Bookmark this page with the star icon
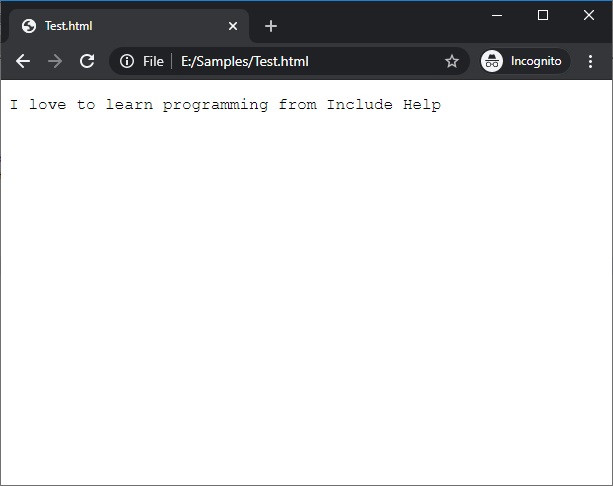Viewport: 613px width, 486px height. click(451, 61)
